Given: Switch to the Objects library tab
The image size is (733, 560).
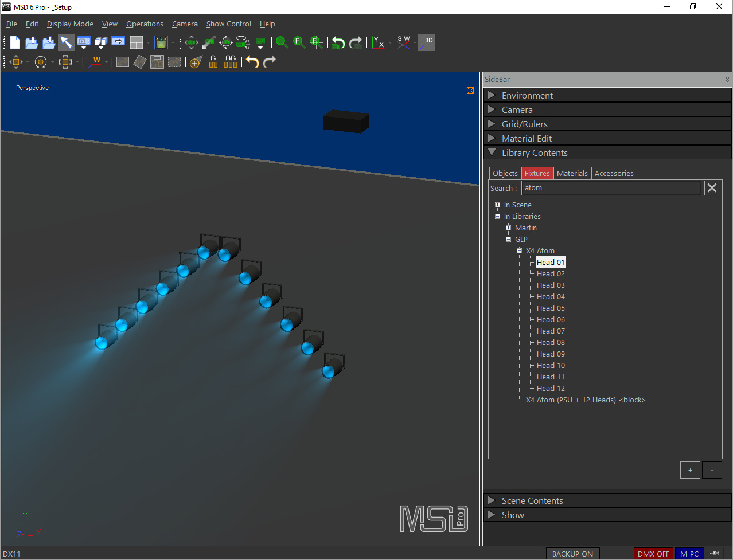Looking at the screenshot, I should click(x=505, y=173).
